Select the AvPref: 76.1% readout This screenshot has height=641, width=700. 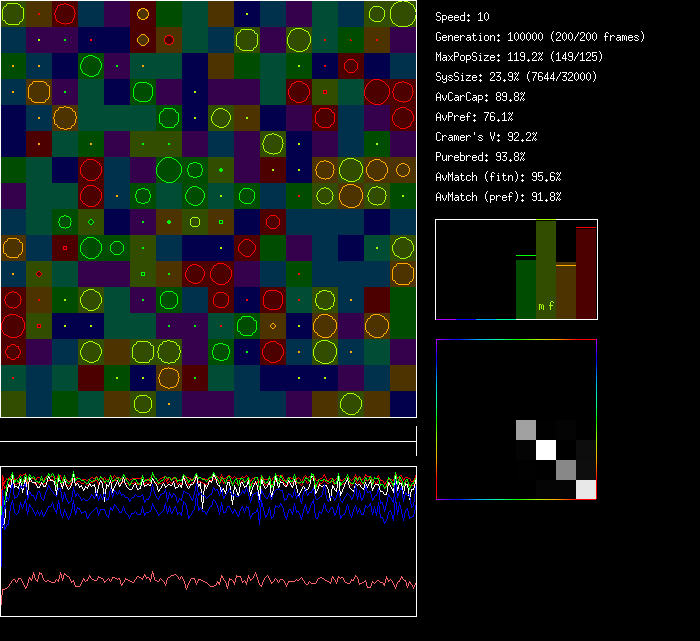point(474,117)
